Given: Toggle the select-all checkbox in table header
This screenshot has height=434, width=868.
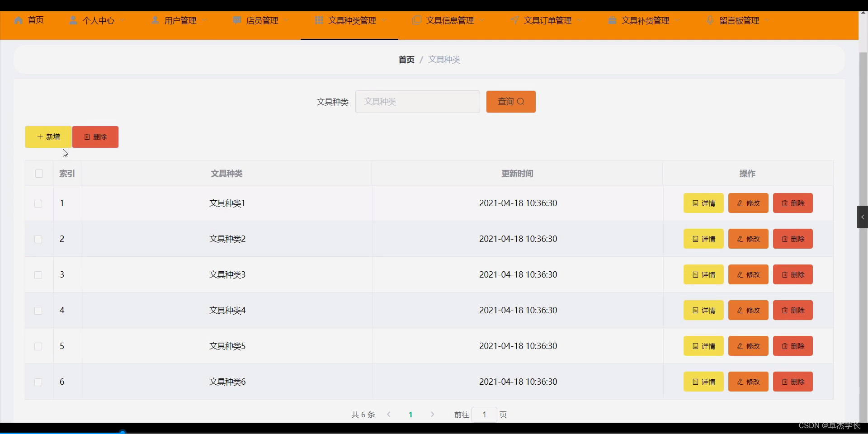Looking at the screenshot, I should tap(39, 174).
